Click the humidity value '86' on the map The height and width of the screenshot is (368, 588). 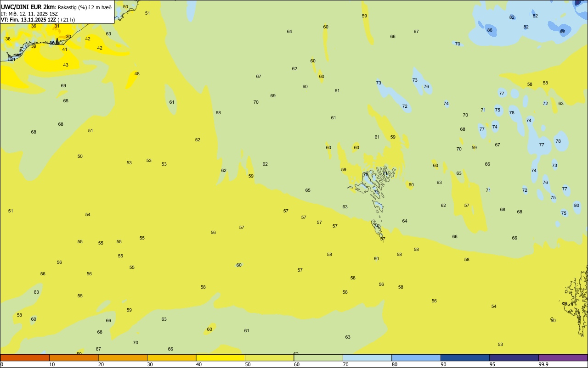coord(490,30)
